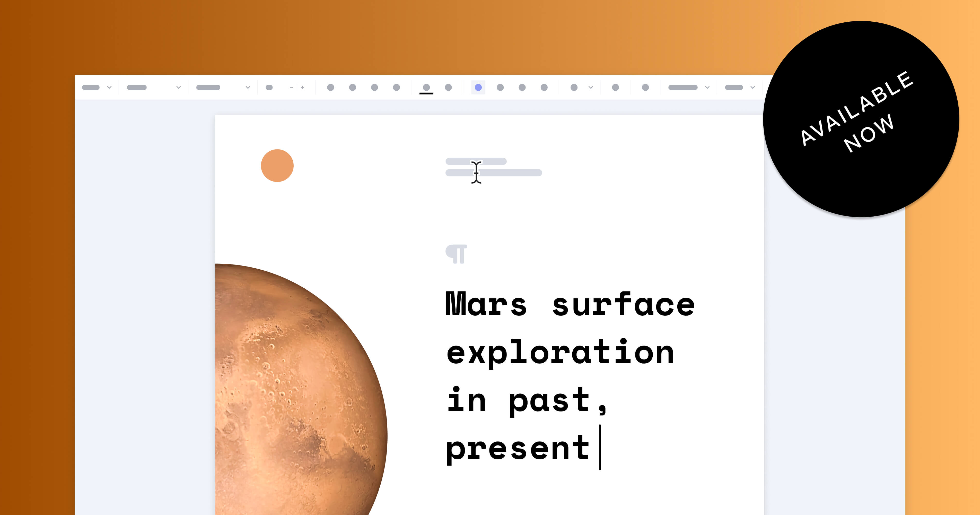Click the AVAILABLE NOW badge
This screenshot has width=980, height=515.
point(861,119)
